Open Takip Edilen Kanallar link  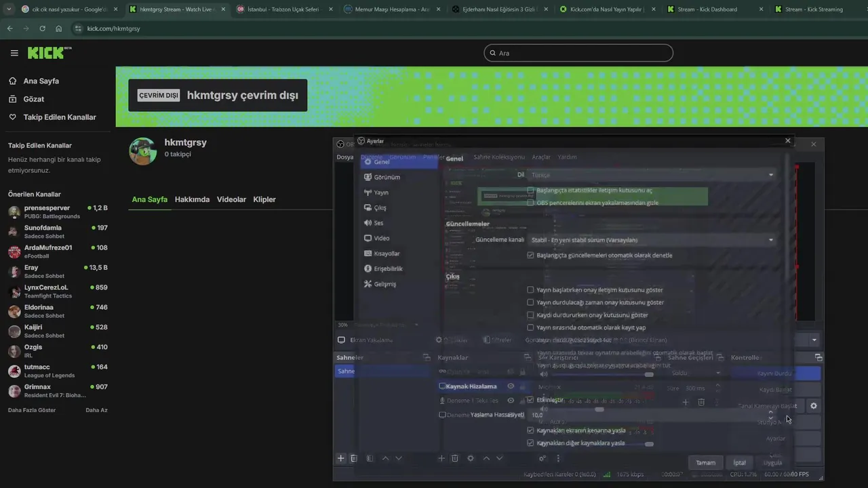point(60,117)
